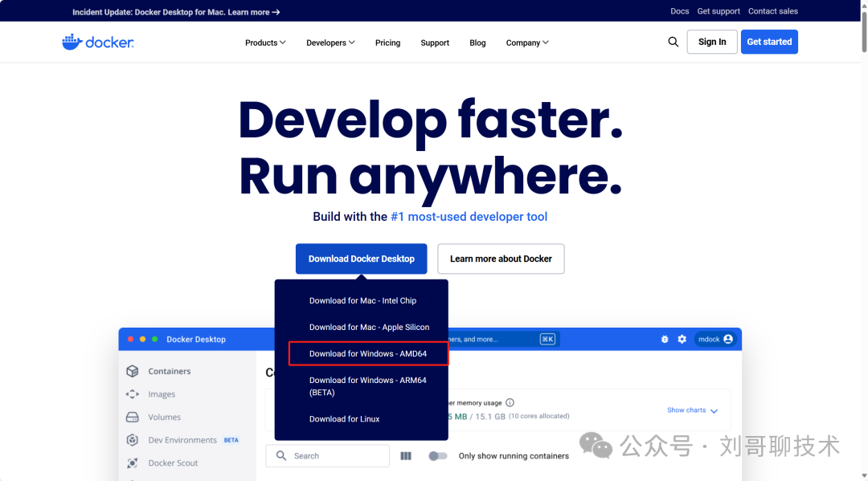Click the Docker Scout sidebar icon
Screen dimensions: 868x481
[x=133, y=463]
